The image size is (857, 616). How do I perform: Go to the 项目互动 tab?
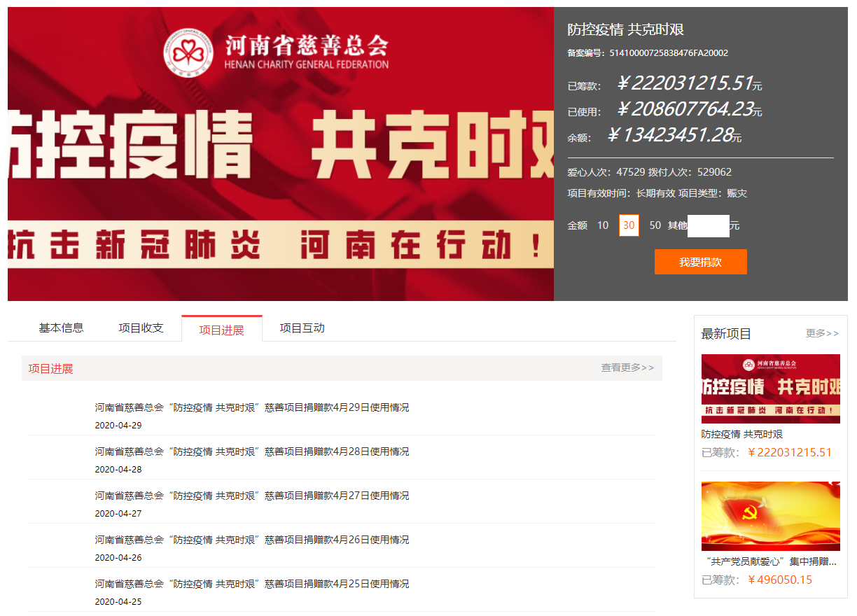(x=302, y=328)
